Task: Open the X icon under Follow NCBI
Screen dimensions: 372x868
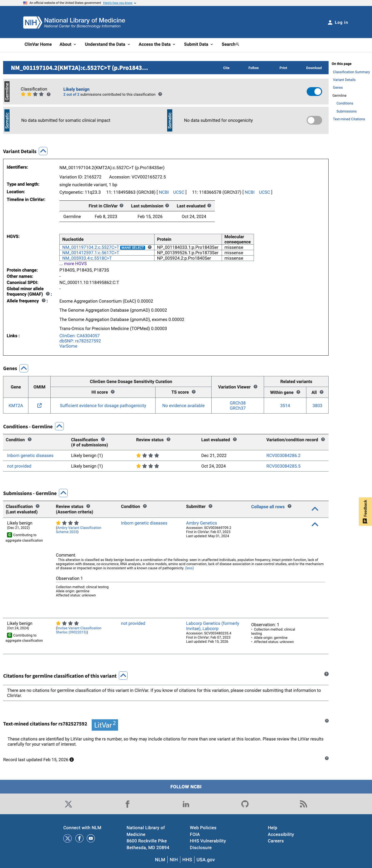Action: [x=68, y=804]
